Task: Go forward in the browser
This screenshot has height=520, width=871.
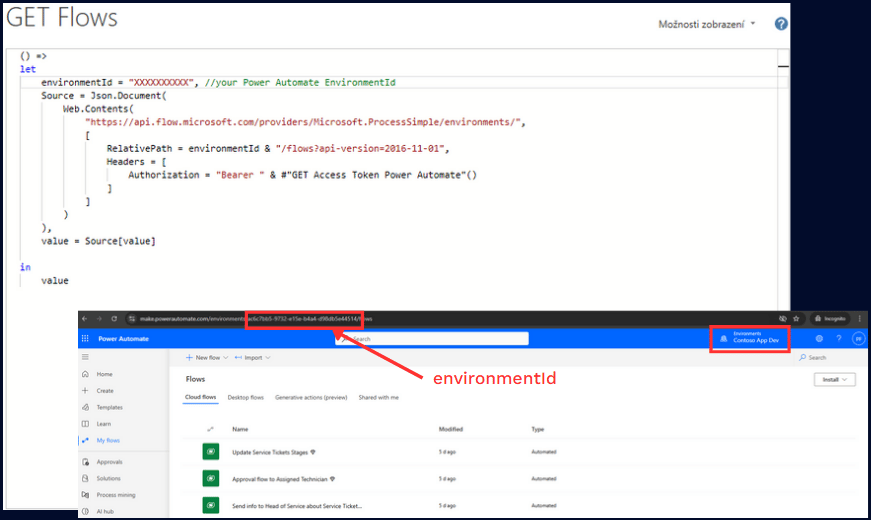Action: 99,319
